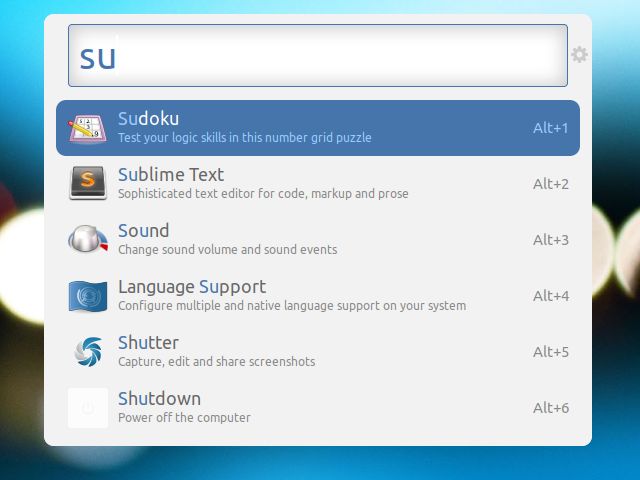
Task: Click "Capture, edit and share screenshots"
Action: pos(217,362)
